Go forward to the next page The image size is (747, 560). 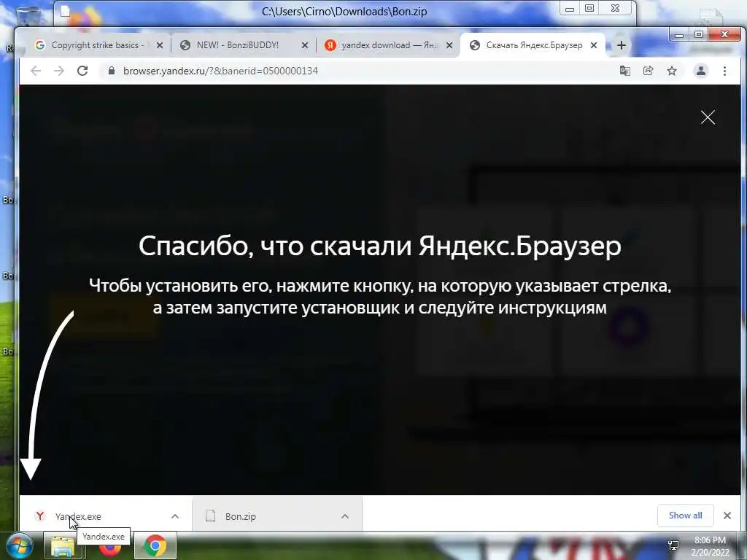point(58,71)
